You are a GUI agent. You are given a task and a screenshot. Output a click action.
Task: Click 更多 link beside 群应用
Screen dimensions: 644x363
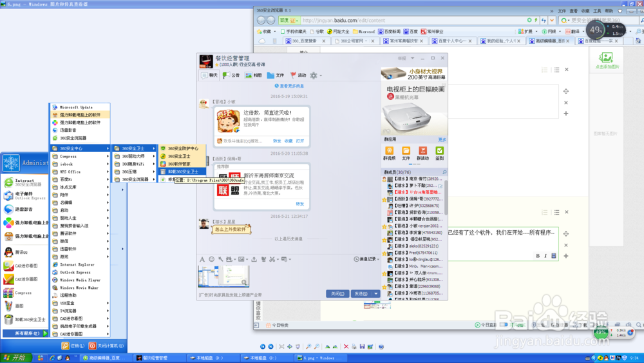442,139
